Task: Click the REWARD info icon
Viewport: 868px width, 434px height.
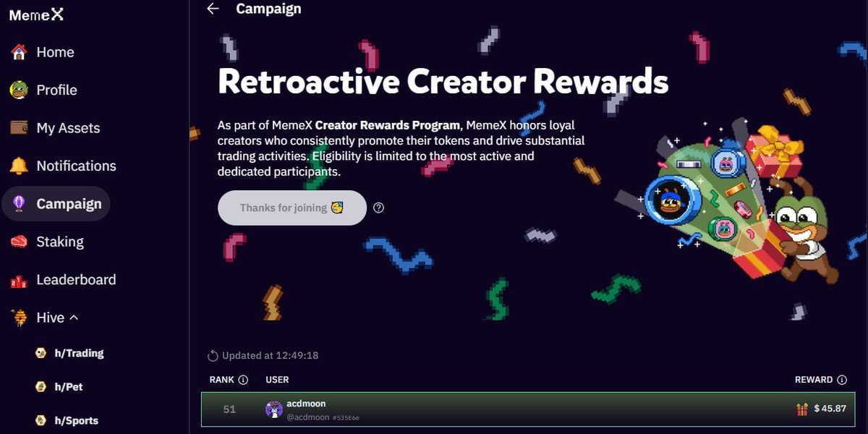Action: (842, 380)
